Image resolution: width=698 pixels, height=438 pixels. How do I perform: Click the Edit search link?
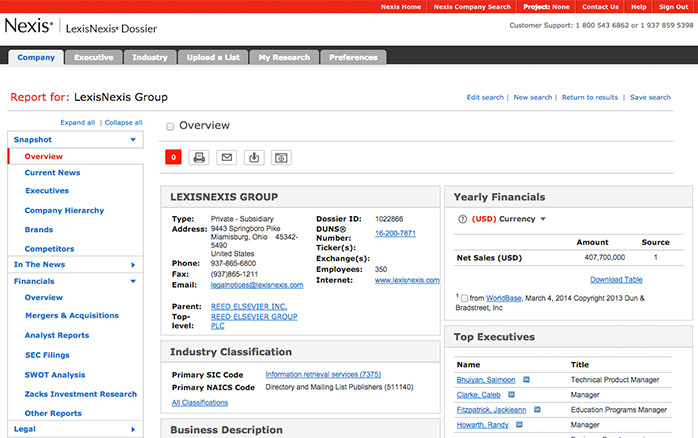pyautogui.click(x=485, y=97)
